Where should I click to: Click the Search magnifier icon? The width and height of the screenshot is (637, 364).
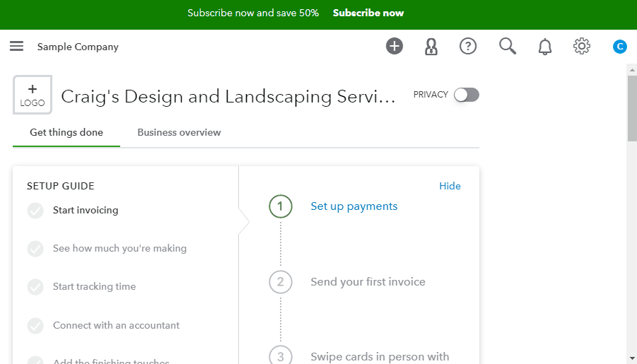pos(507,47)
